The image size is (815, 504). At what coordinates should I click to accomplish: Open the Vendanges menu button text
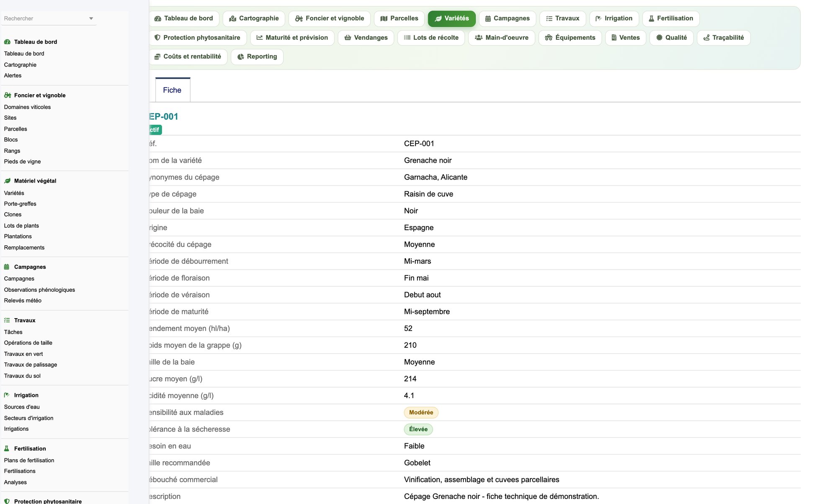tap(371, 38)
